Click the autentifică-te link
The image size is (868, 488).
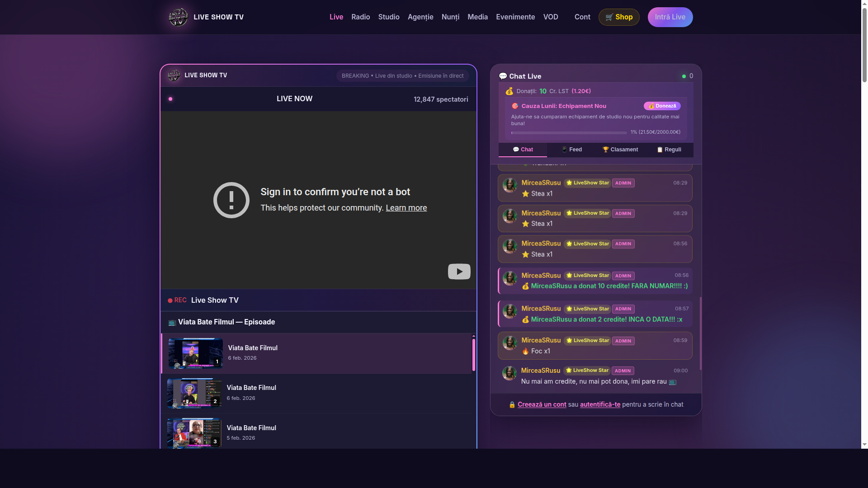coord(600,404)
